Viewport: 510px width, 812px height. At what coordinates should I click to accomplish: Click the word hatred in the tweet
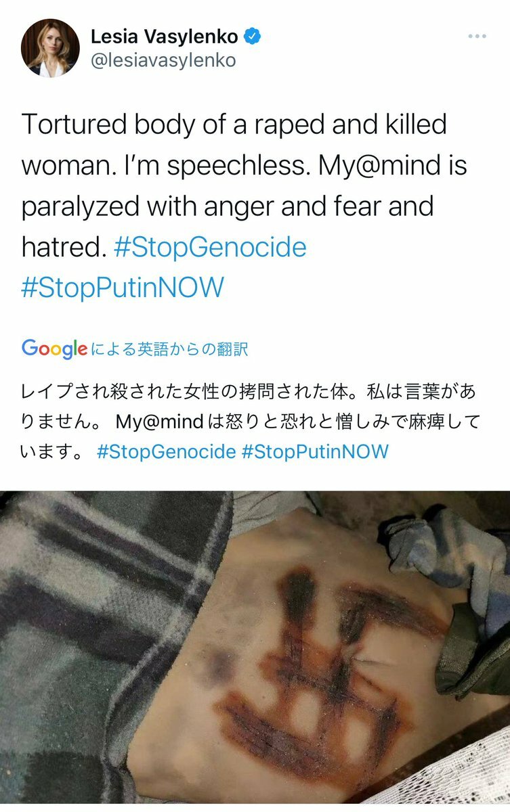click(64, 246)
